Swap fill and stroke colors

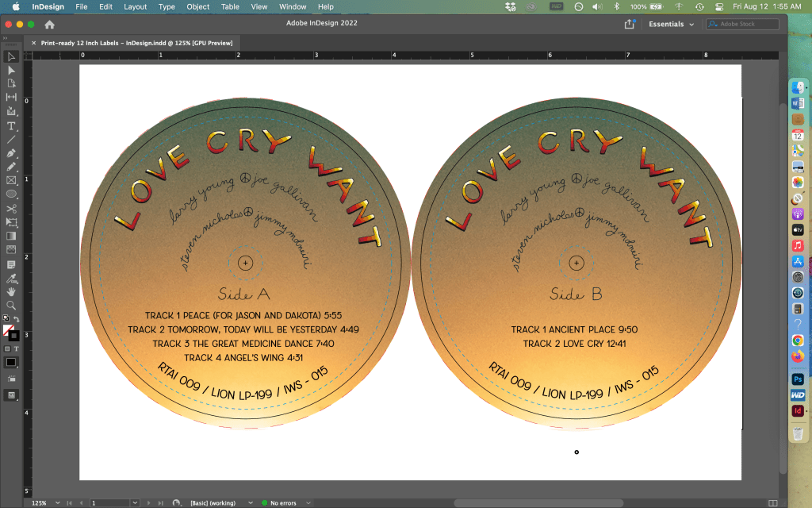tap(17, 320)
